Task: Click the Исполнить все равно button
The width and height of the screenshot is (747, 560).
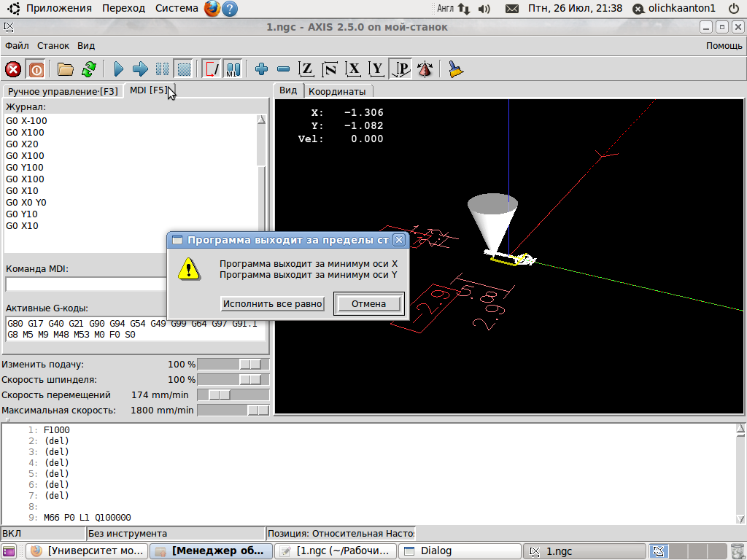Action: click(x=273, y=303)
